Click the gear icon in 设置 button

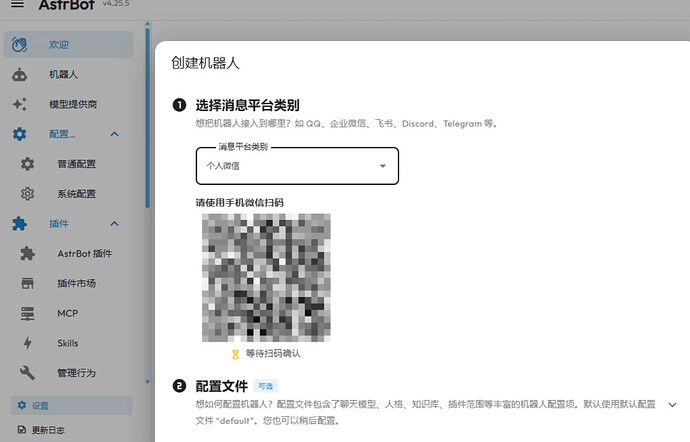(x=22, y=405)
